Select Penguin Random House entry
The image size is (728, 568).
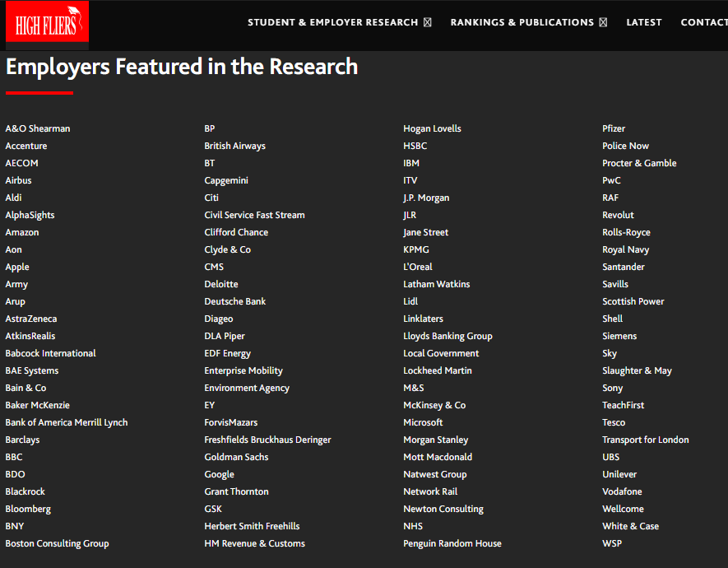tap(452, 543)
